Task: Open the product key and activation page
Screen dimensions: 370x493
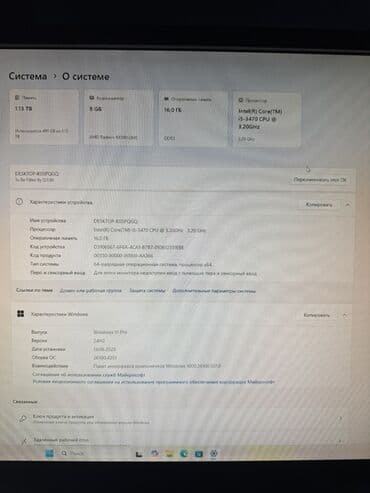Action: pos(180,419)
